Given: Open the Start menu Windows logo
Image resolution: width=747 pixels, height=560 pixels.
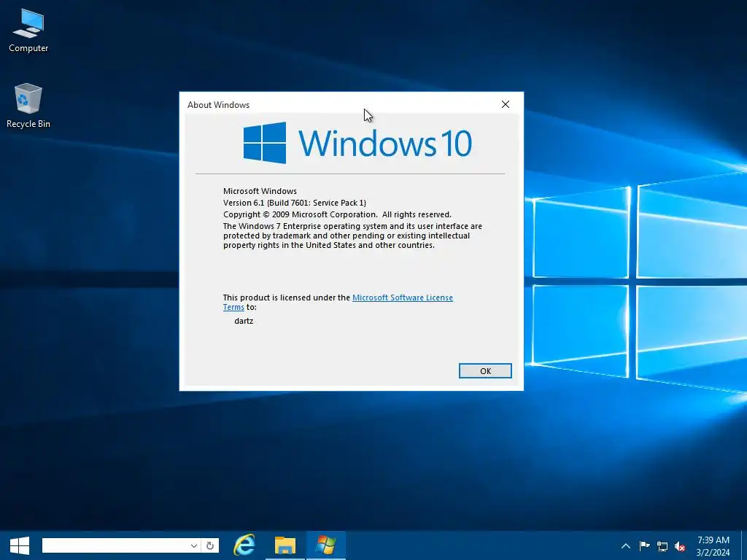Looking at the screenshot, I should click(20, 545).
